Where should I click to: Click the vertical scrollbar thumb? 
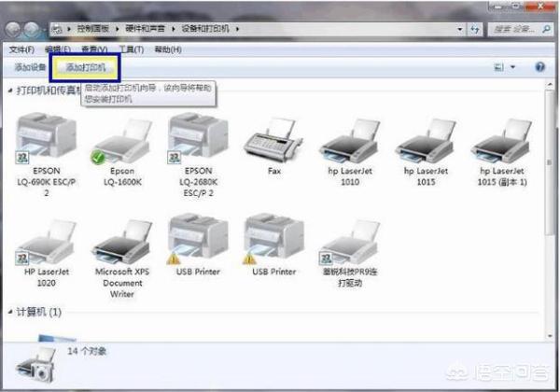coord(550,162)
